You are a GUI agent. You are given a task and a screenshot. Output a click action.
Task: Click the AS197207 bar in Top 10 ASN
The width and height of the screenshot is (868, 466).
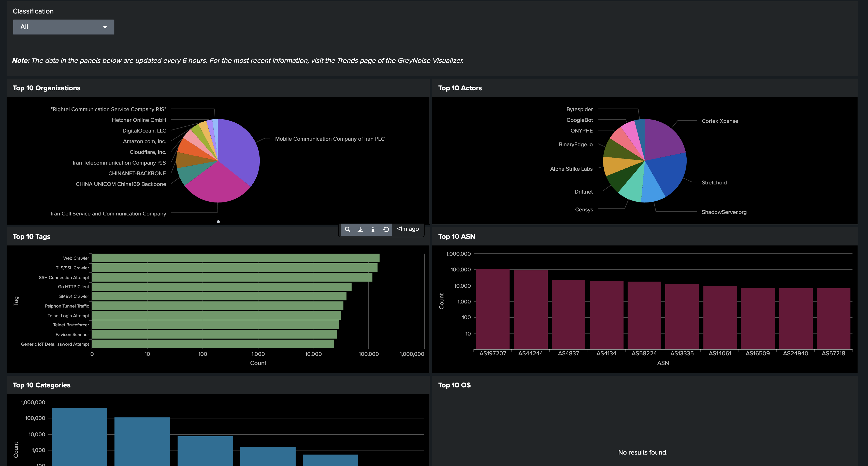pyautogui.click(x=493, y=309)
